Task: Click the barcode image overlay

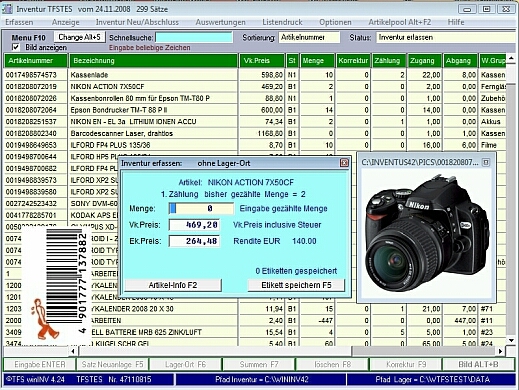Action: [x=55, y=287]
